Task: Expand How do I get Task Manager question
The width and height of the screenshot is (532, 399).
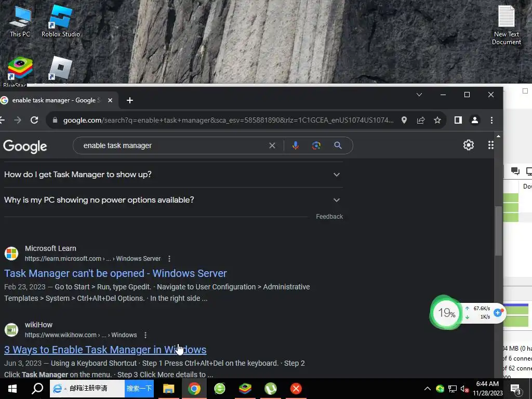Action: point(174,175)
